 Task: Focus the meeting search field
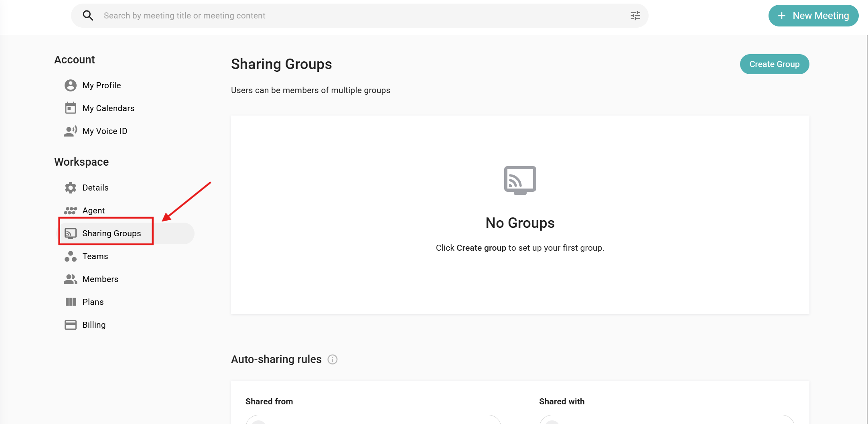(361, 16)
